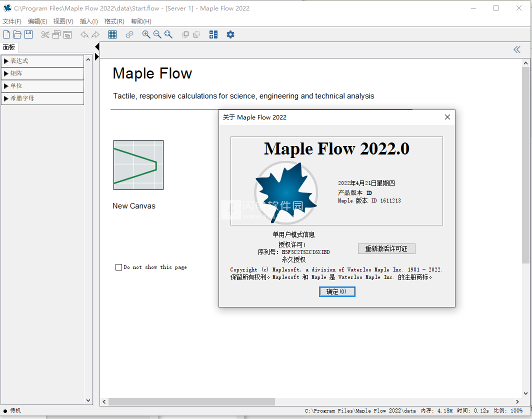Click the 重新激活许可证 button
Image resolution: width=532 pixels, height=419 pixels.
click(386, 248)
